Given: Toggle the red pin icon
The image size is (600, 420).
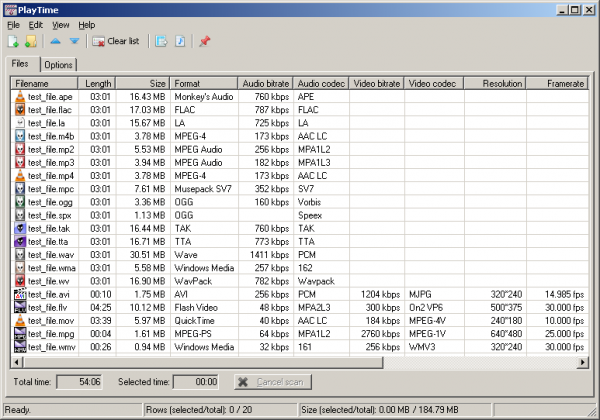Looking at the screenshot, I should [x=206, y=41].
